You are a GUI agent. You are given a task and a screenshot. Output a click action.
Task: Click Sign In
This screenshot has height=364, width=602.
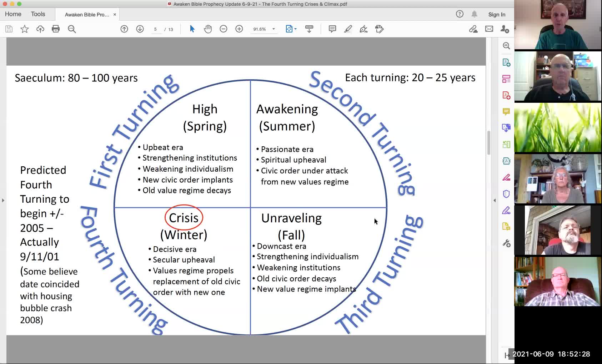point(497,14)
